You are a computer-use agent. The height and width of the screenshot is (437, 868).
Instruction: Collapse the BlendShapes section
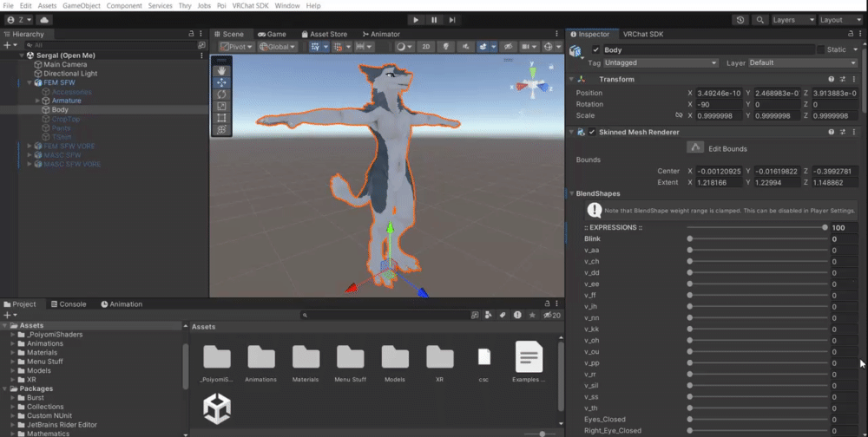[572, 193]
